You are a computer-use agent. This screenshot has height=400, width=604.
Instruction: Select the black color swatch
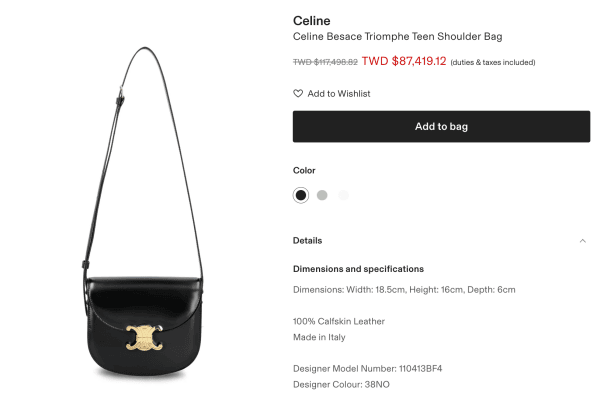click(x=301, y=195)
